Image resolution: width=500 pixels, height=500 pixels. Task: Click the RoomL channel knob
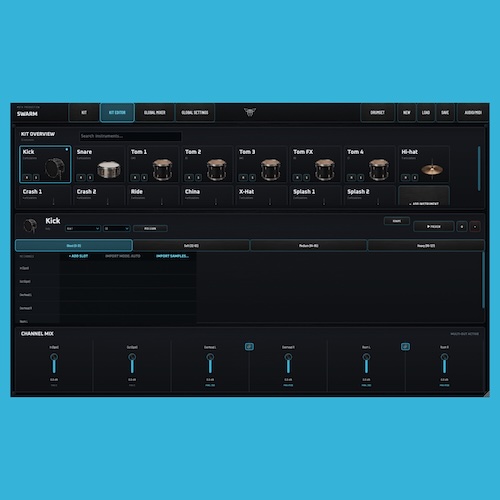(x=366, y=357)
